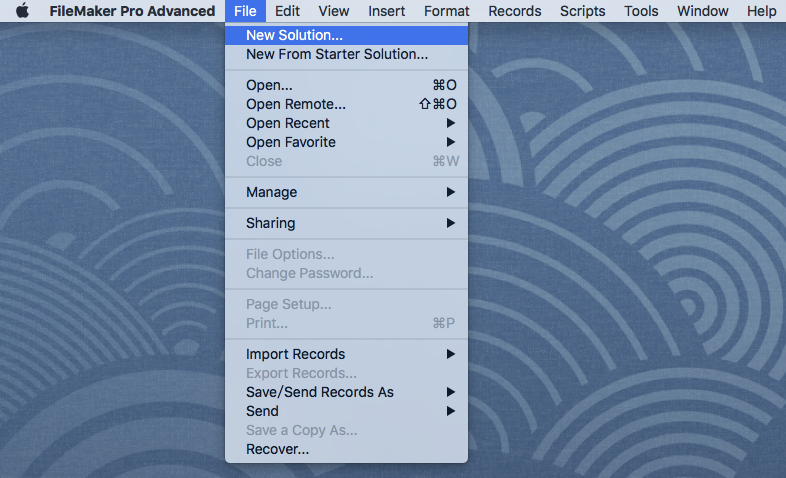Choose New Solution... from File menu
Image resolution: width=786 pixels, height=478 pixels.
346,35
